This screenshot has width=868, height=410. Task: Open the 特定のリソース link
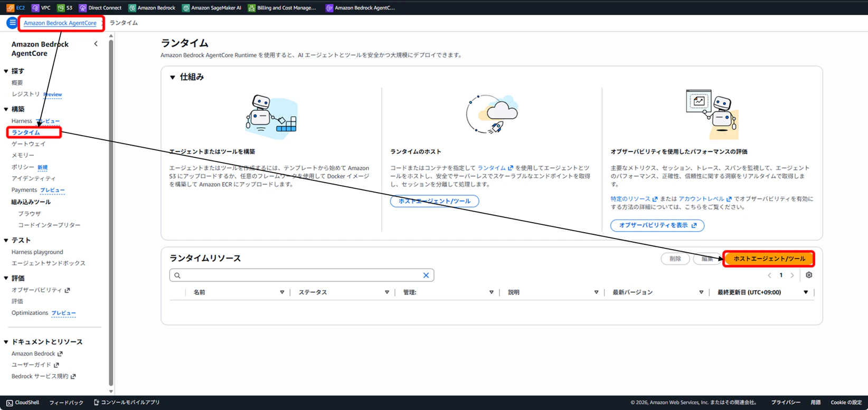(634, 199)
